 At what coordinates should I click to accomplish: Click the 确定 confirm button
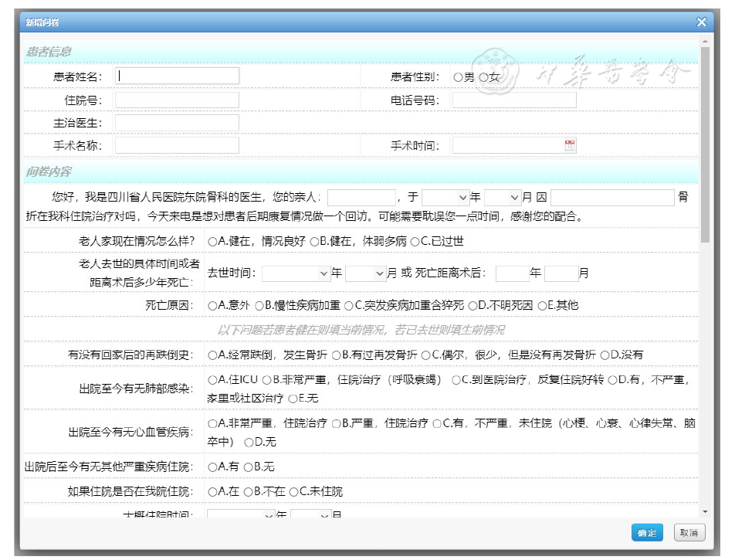click(646, 533)
